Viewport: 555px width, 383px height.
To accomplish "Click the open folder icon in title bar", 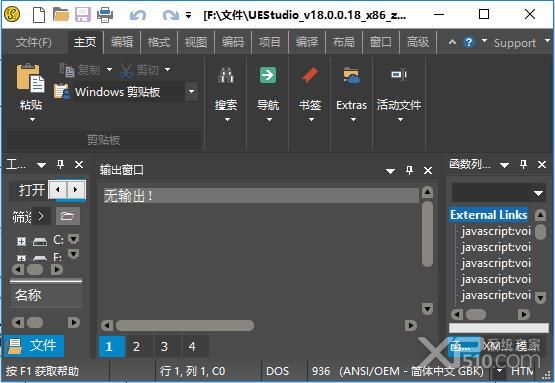I will coord(61,15).
